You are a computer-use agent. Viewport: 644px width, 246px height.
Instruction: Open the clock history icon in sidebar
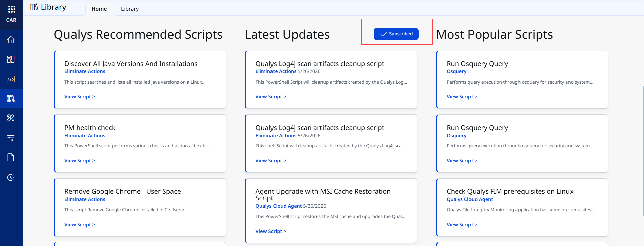point(11,177)
